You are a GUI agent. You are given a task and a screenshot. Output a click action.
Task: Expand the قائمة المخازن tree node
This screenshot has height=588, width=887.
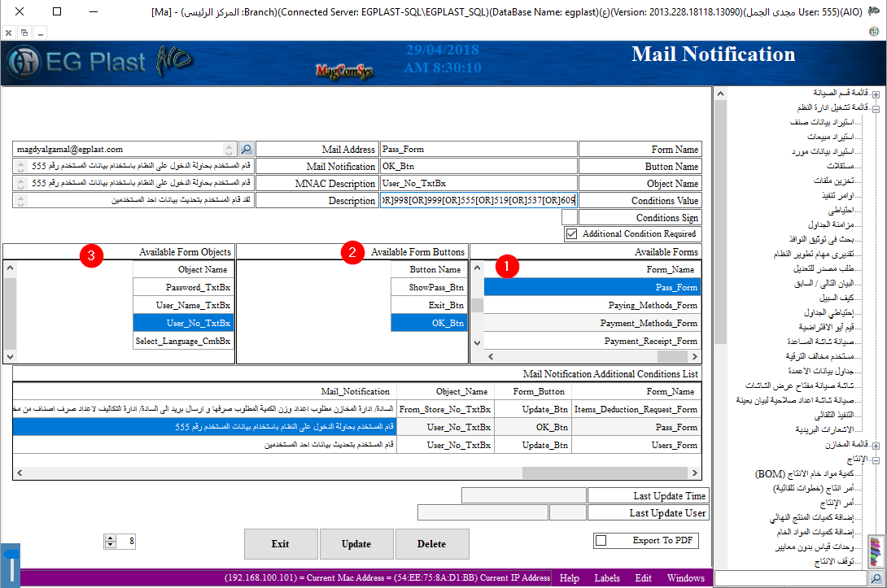click(x=876, y=446)
